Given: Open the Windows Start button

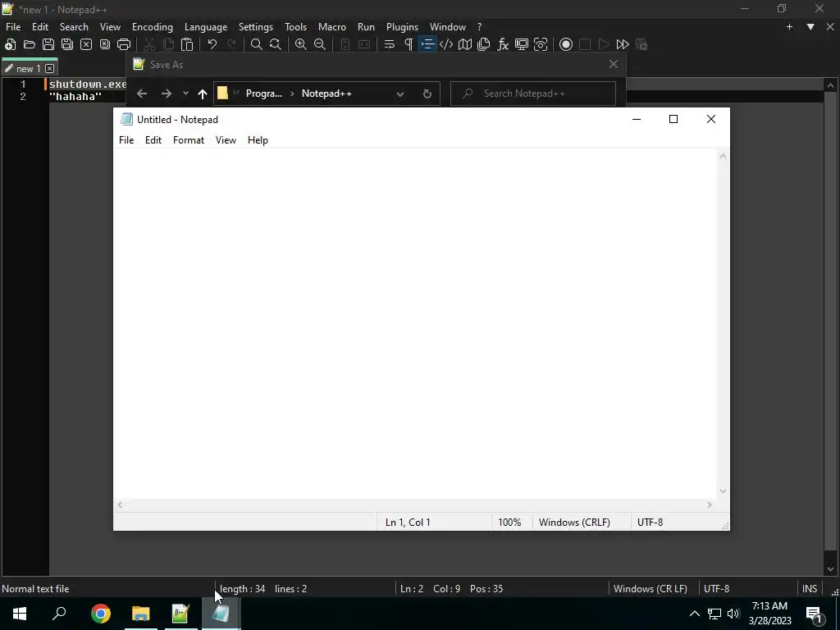Looking at the screenshot, I should click(20, 614).
